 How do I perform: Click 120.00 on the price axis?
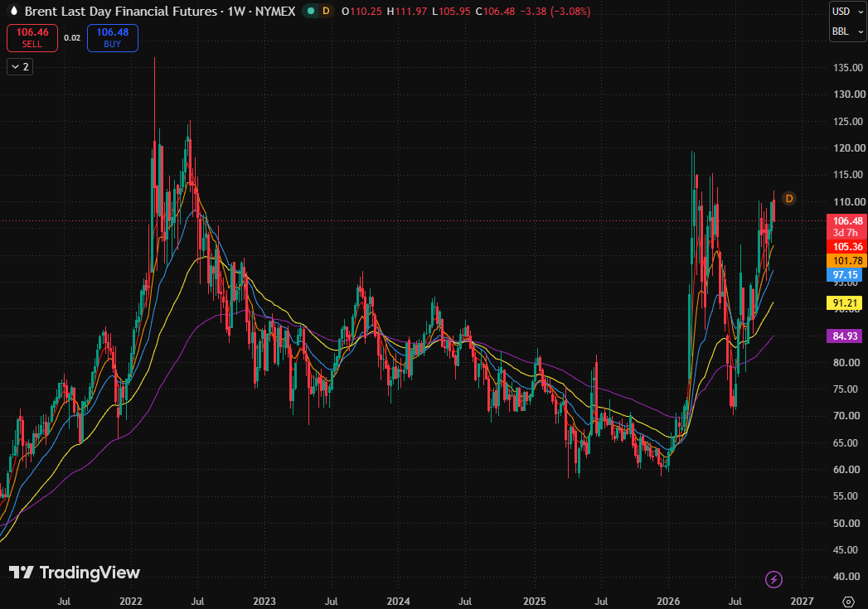pos(848,147)
